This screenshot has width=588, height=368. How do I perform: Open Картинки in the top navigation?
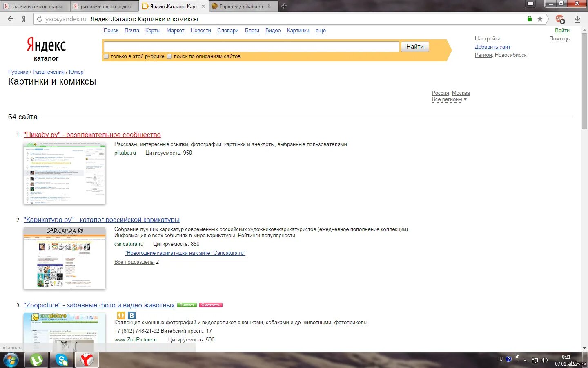click(298, 31)
